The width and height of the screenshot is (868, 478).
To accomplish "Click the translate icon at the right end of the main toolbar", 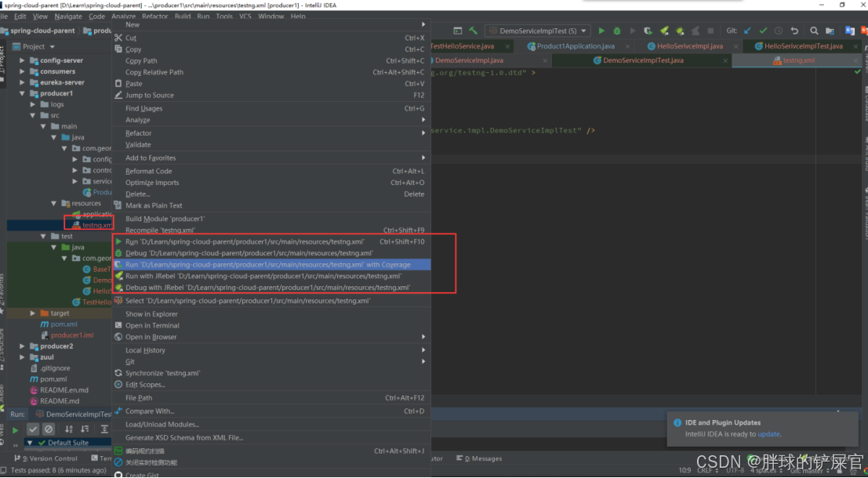I will point(850,31).
